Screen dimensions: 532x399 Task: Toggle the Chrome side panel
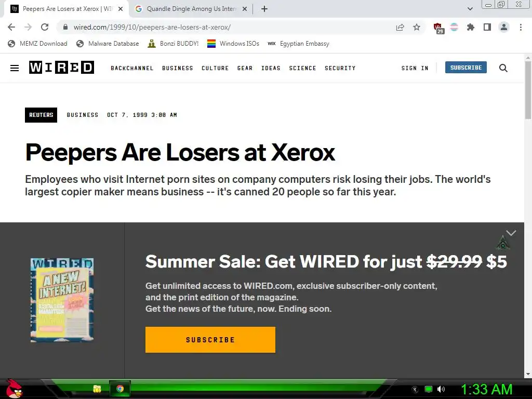[487, 27]
